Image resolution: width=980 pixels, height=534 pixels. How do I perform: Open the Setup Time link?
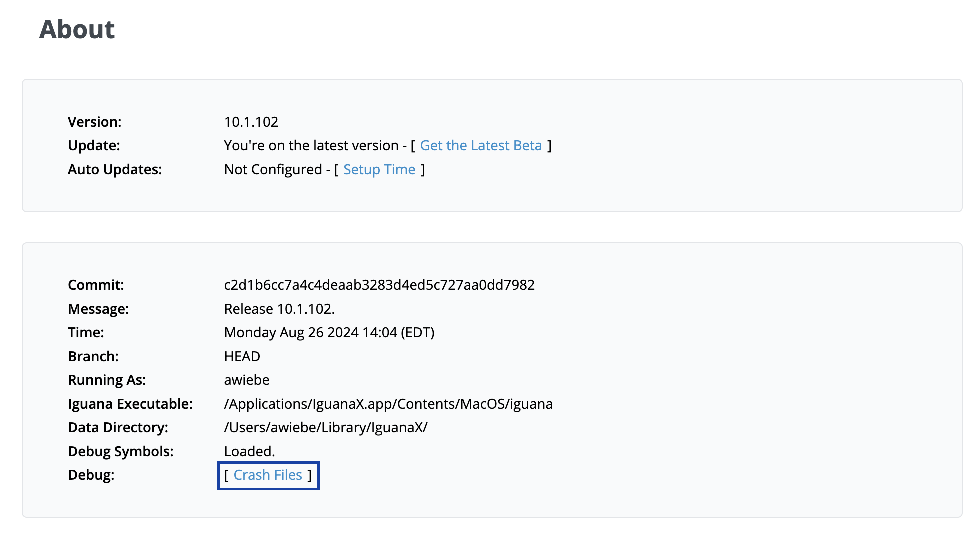(x=379, y=170)
